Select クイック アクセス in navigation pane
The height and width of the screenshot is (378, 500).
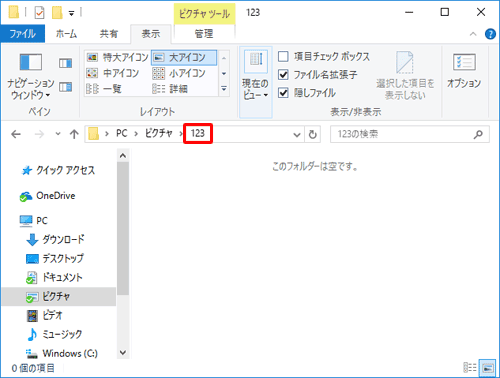(59, 170)
